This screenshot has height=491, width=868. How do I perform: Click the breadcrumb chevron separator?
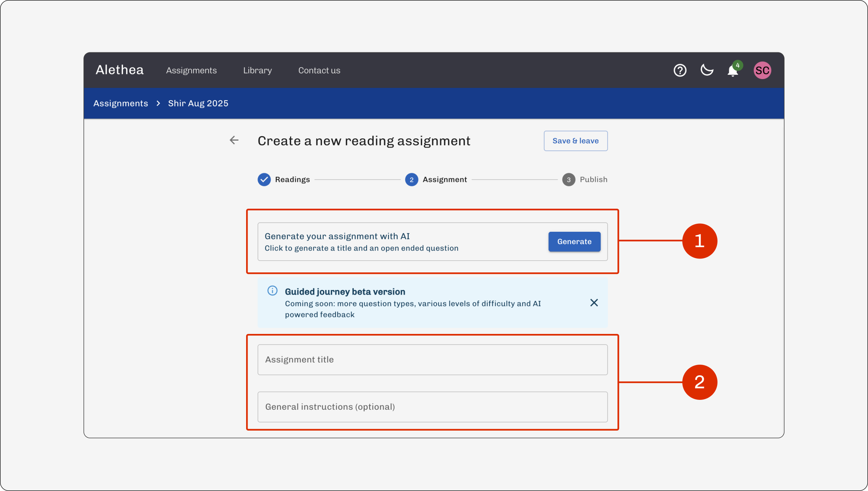point(158,103)
